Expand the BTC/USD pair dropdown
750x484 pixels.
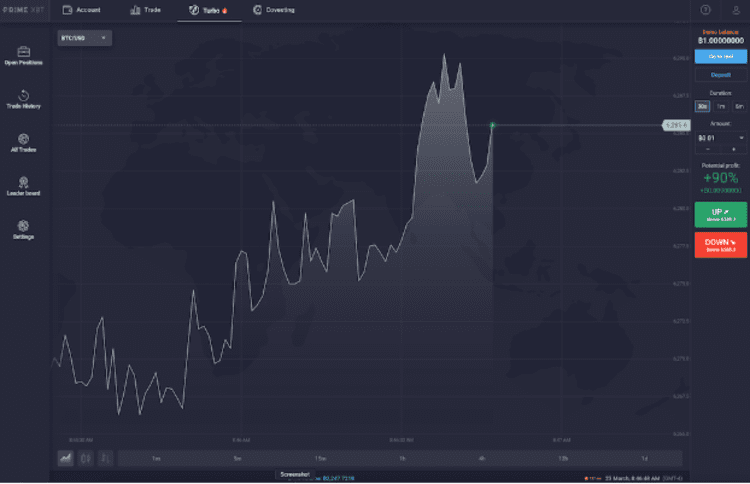click(84, 38)
